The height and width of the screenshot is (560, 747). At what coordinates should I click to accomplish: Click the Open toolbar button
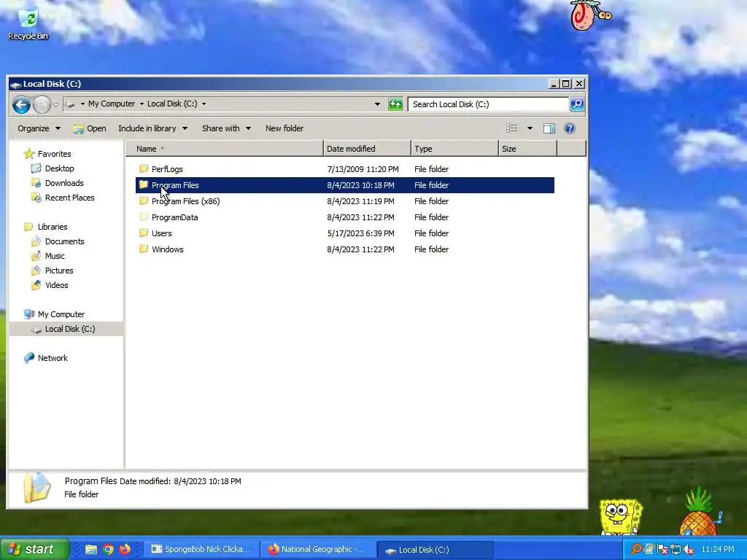pyautogui.click(x=90, y=128)
